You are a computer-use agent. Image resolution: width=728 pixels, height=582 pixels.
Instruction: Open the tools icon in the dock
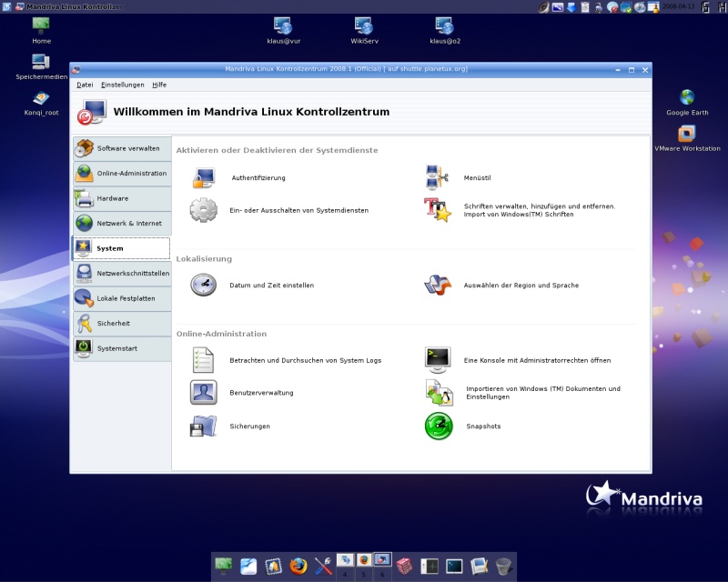[x=323, y=567]
